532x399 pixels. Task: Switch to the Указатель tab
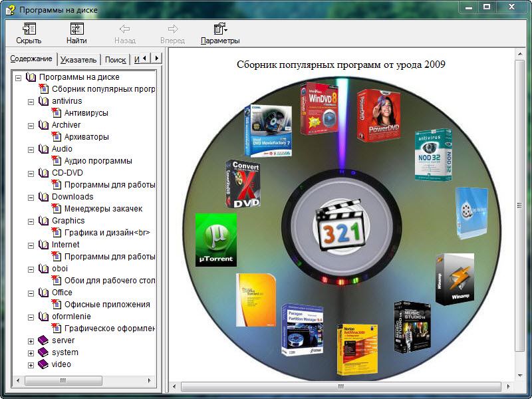(x=78, y=60)
